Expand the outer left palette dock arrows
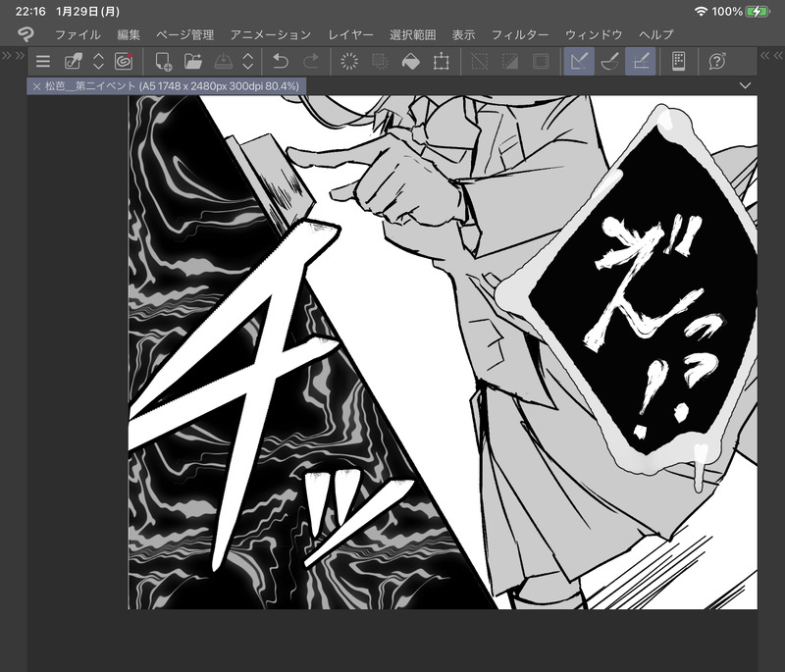The image size is (785, 672). (7, 55)
